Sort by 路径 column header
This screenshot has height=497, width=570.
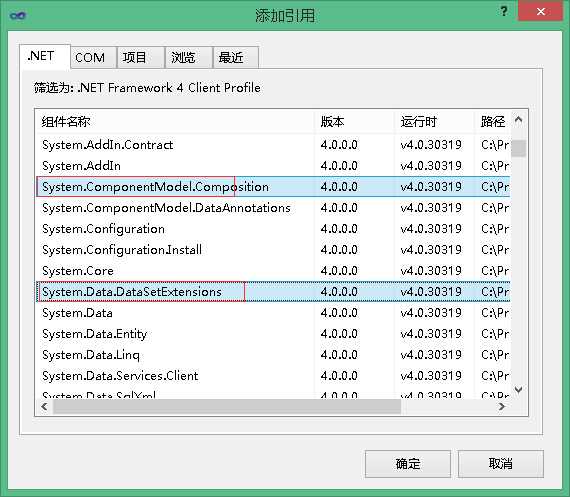coord(493,121)
